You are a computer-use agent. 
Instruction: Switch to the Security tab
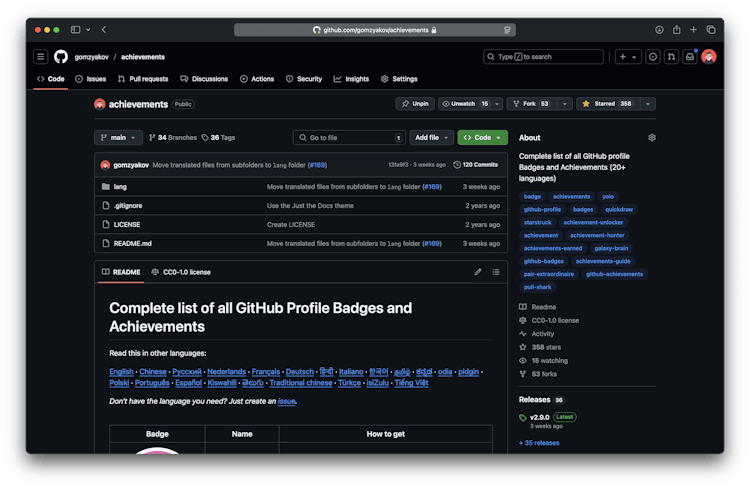click(x=304, y=79)
